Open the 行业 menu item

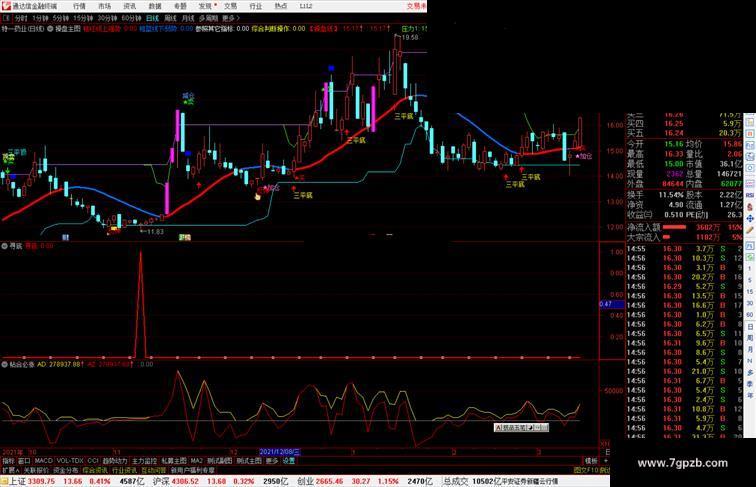pyautogui.click(x=256, y=6)
